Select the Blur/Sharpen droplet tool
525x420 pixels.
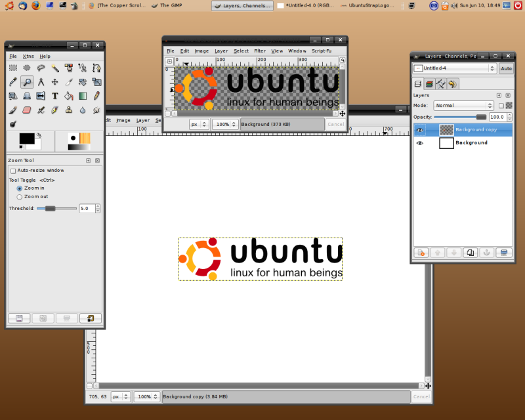coord(83,110)
